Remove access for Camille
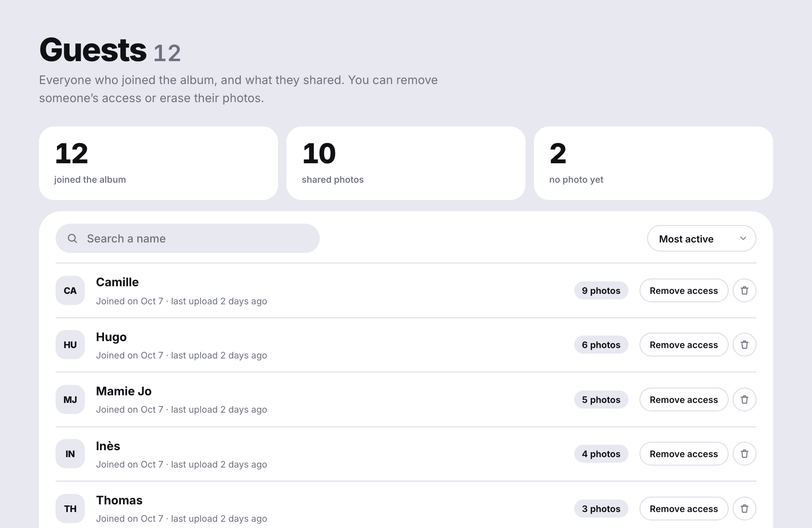Image resolution: width=812 pixels, height=528 pixels. (684, 290)
